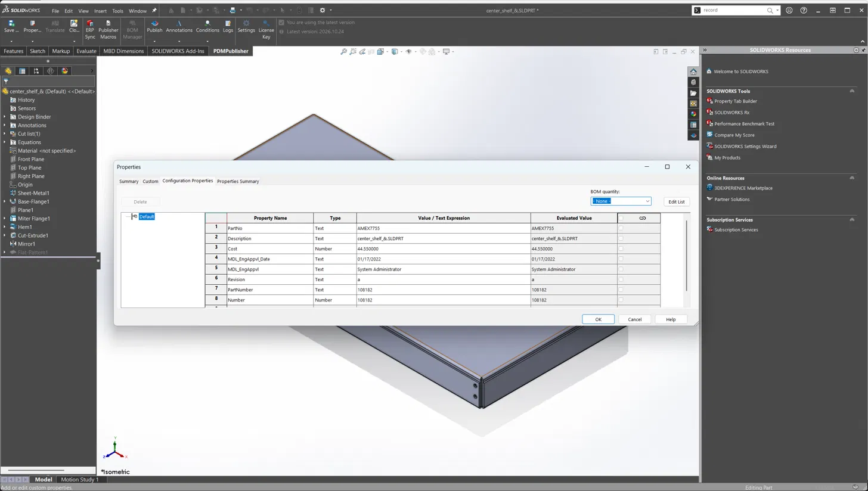This screenshot has height=491, width=868.
Task: Tick the link checkbox in the Revision row
Action: point(621,279)
